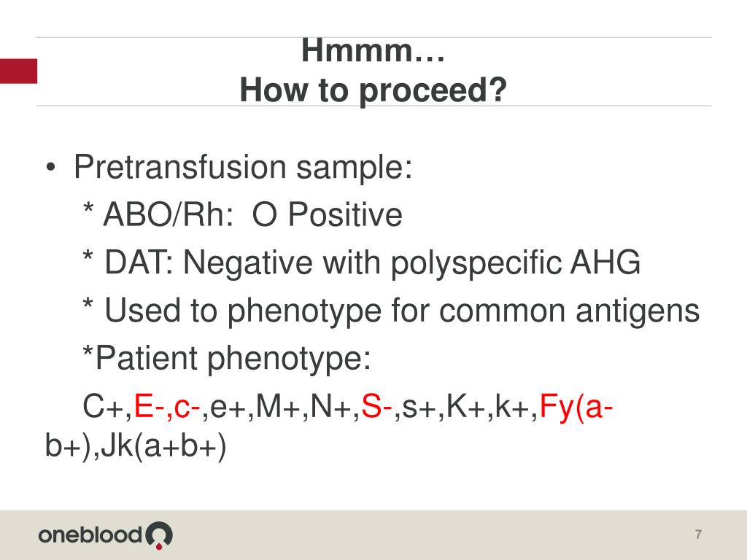The height and width of the screenshot is (560, 747).
Task: Click the red "Fy(a-" antigen text
Action: [x=576, y=408]
